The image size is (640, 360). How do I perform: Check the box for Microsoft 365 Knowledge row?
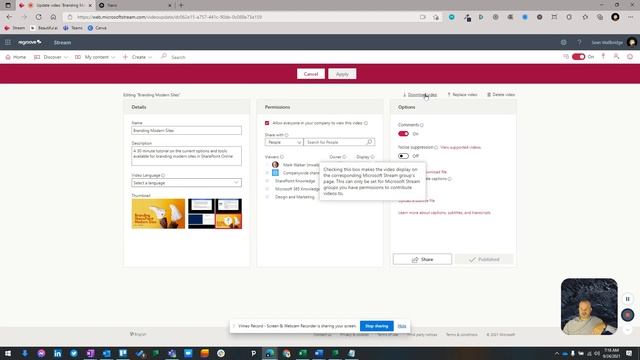(x=267, y=189)
